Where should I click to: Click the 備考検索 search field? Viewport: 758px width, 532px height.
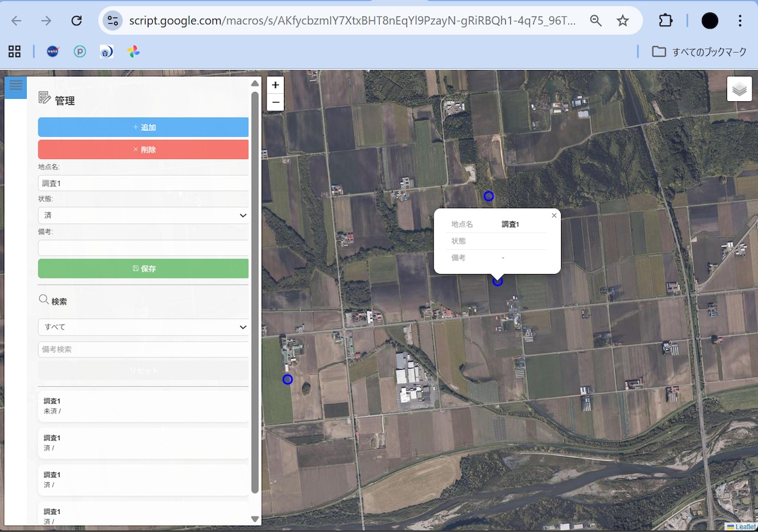[x=144, y=349]
